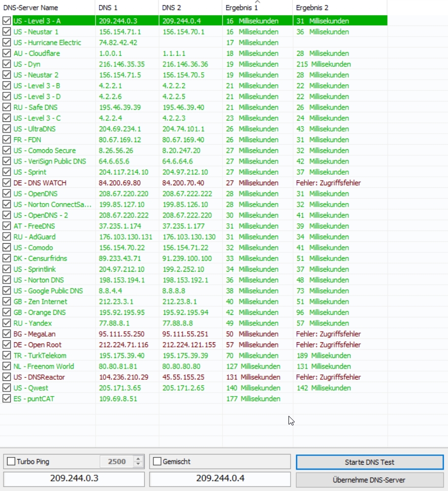Click DNS 1 address 109.69.8.51
Viewport: 448px width, 491px height.
118,399
